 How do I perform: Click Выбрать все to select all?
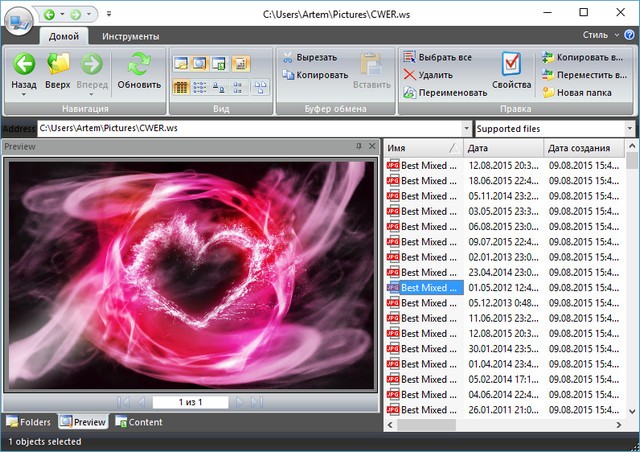(x=440, y=57)
